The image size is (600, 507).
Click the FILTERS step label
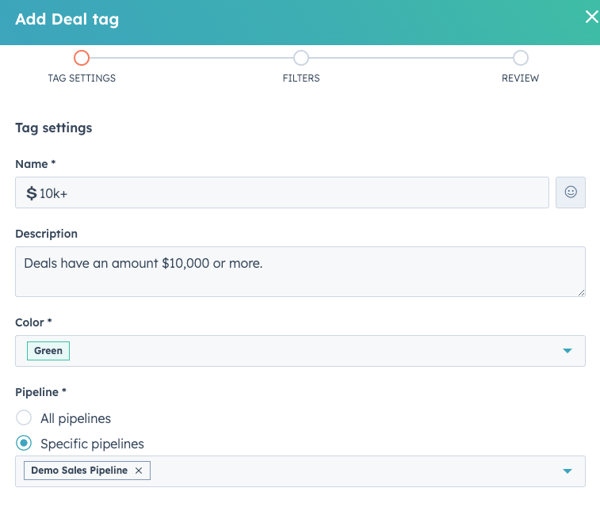pos(301,78)
